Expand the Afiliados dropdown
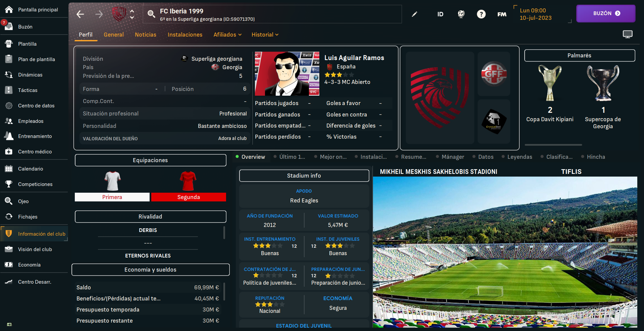 coord(227,35)
